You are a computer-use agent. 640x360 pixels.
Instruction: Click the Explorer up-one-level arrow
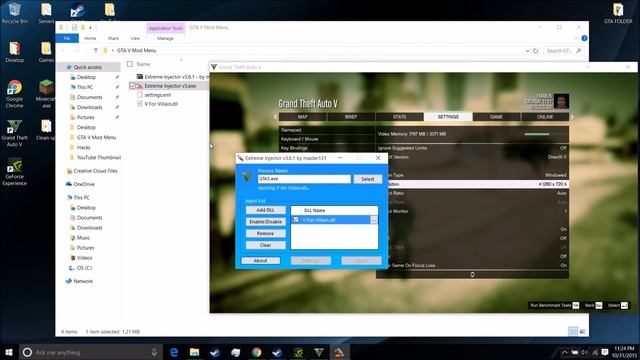pyautogui.click(x=96, y=51)
